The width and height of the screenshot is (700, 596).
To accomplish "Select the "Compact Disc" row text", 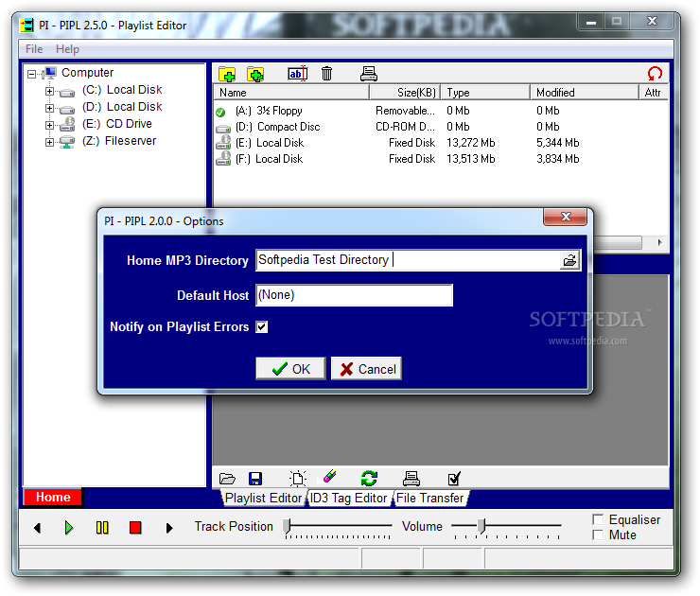I will pyautogui.click(x=289, y=127).
